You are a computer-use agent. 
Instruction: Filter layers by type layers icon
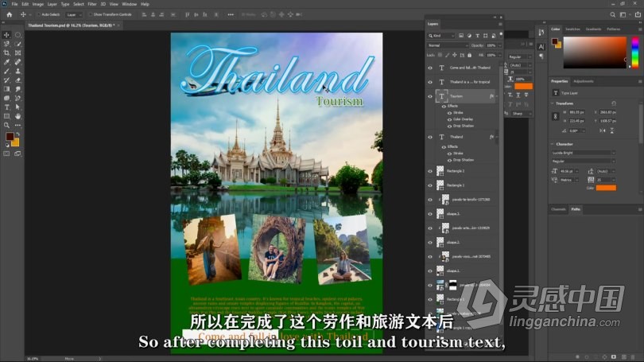pyautogui.click(x=477, y=36)
